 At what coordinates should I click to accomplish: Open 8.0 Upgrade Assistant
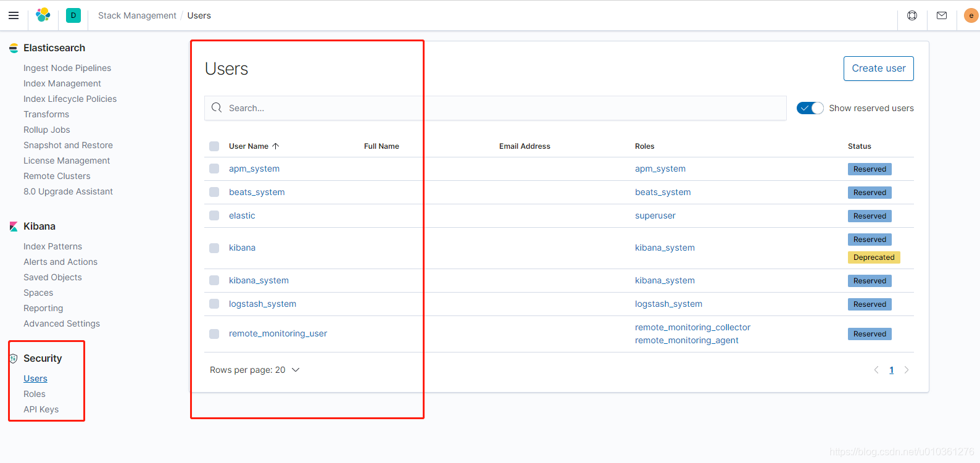click(x=68, y=191)
